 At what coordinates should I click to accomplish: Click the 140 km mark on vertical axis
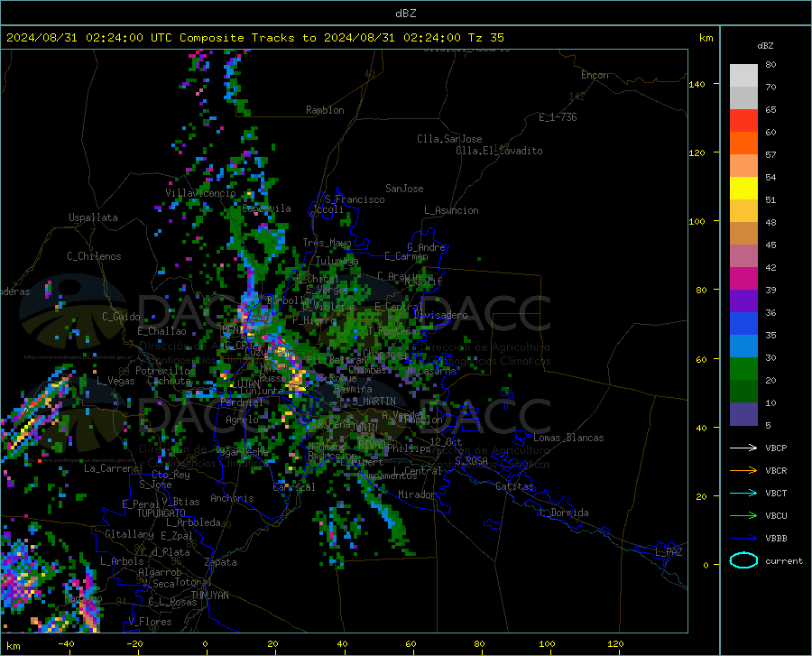(697, 84)
